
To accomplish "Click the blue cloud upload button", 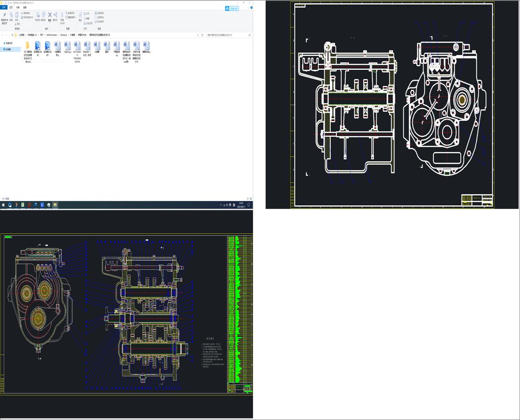I will [x=232, y=8].
